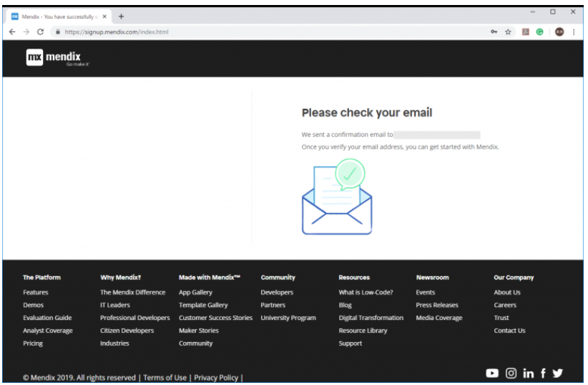This screenshot has height=385, width=588.
Task: Open the Privacy Policy link
Action: (216, 378)
